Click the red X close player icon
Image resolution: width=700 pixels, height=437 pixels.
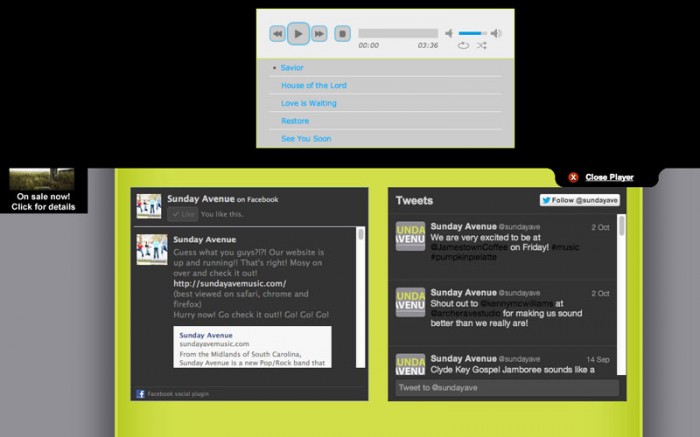(x=573, y=177)
